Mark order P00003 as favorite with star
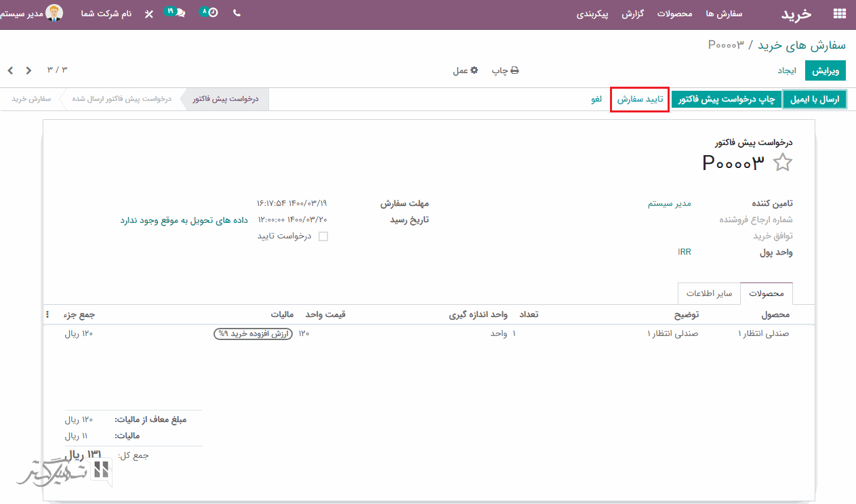Image resolution: width=856 pixels, height=504 pixels. click(783, 163)
